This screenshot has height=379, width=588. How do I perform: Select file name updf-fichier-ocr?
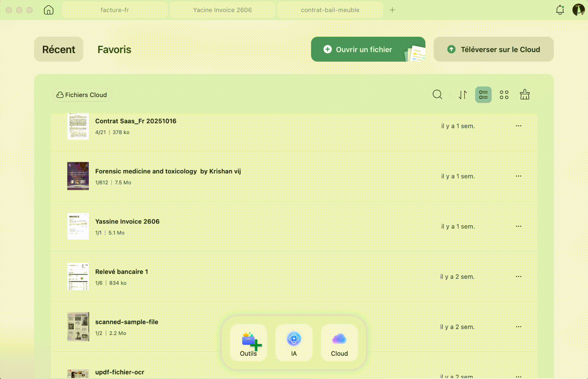(120, 372)
